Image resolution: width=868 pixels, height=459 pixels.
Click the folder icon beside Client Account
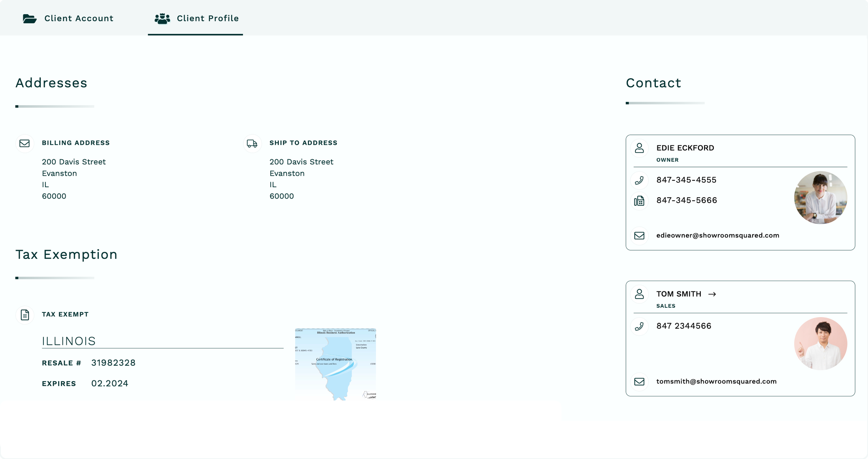point(29,18)
